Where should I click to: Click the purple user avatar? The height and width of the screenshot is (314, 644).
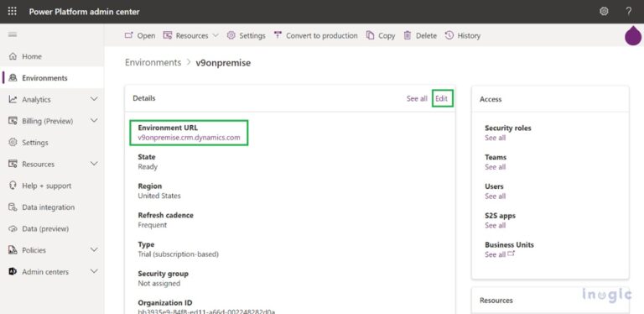633,36
